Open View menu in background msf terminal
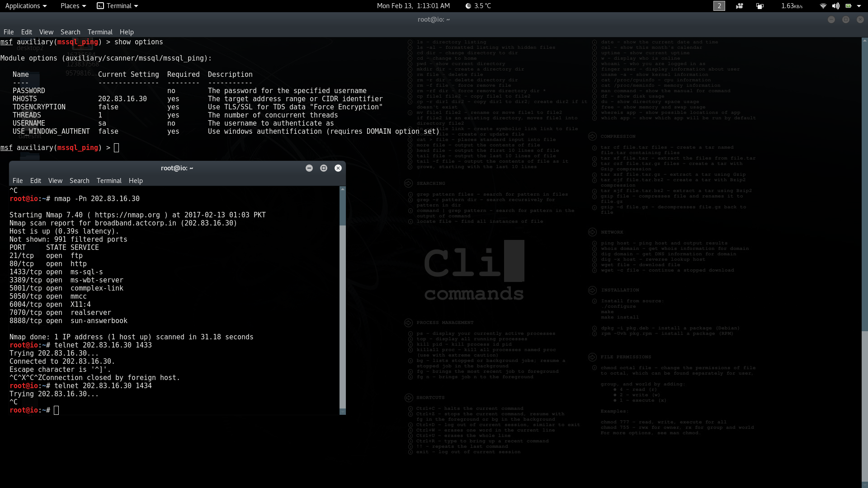The width and height of the screenshot is (868, 488). click(46, 32)
